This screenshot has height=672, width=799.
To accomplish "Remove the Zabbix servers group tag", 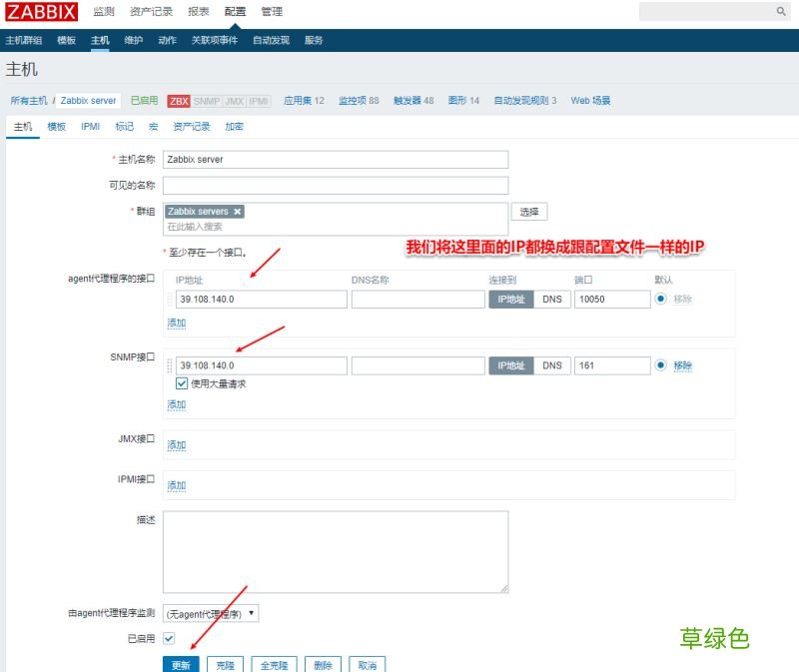I will tap(236, 211).
